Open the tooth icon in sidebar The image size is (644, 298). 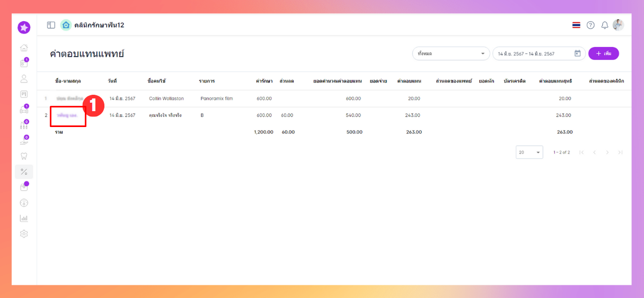tap(24, 156)
